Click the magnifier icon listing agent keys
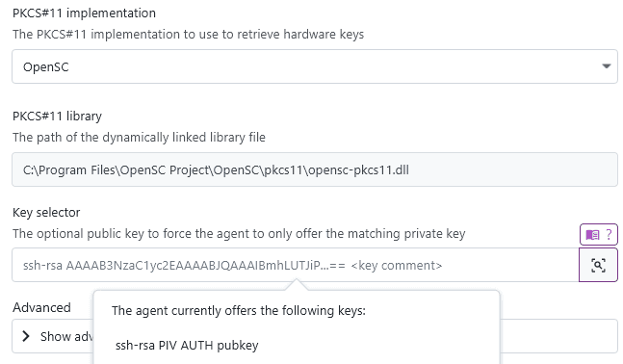This screenshot has height=364, width=623. 598,265
